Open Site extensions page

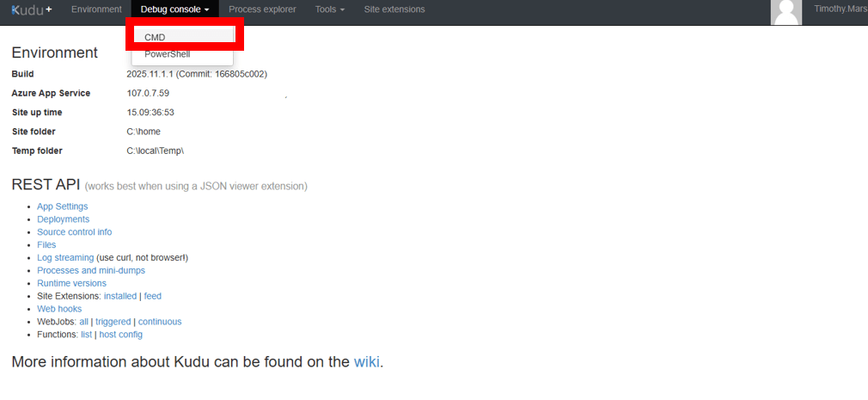tap(394, 9)
